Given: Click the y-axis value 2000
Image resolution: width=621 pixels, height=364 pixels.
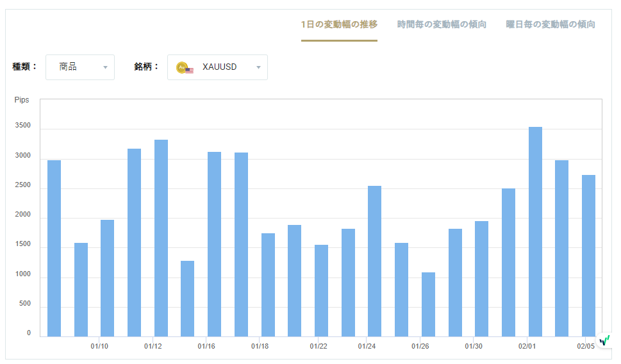Looking at the screenshot, I should click(22, 215).
